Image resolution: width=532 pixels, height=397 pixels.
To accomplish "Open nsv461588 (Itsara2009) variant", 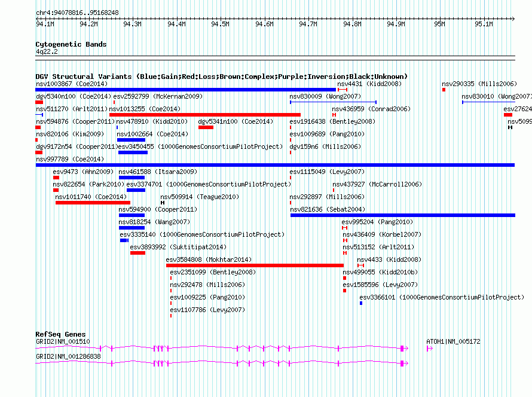I will pos(158,172).
